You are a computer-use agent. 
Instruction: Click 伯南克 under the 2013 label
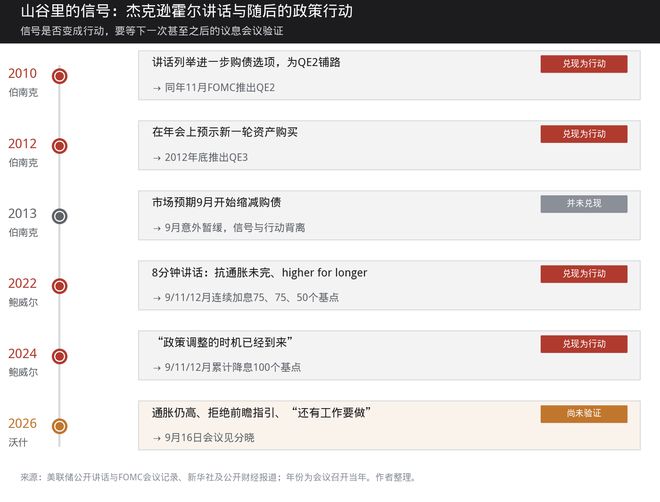point(23,232)
